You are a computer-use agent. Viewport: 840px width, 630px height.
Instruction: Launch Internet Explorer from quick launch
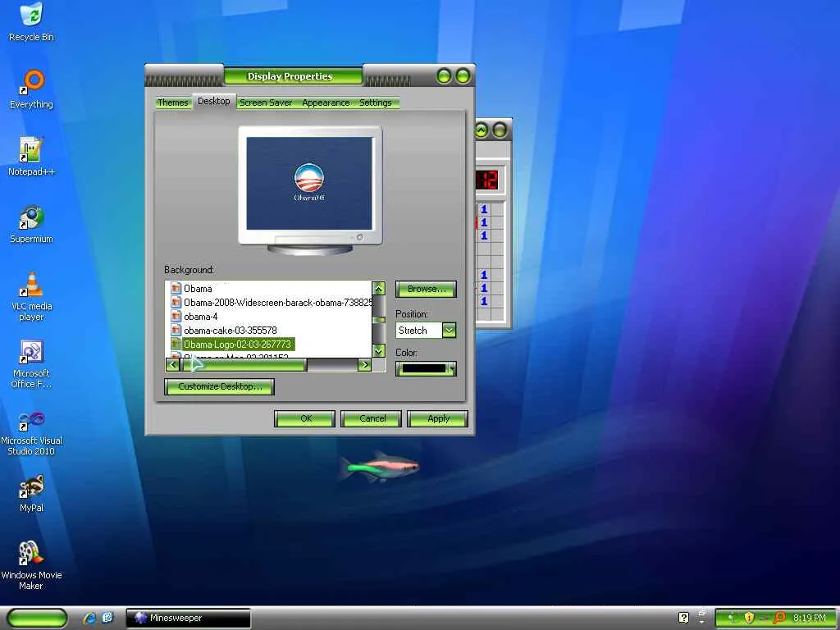tap(89, 618)
